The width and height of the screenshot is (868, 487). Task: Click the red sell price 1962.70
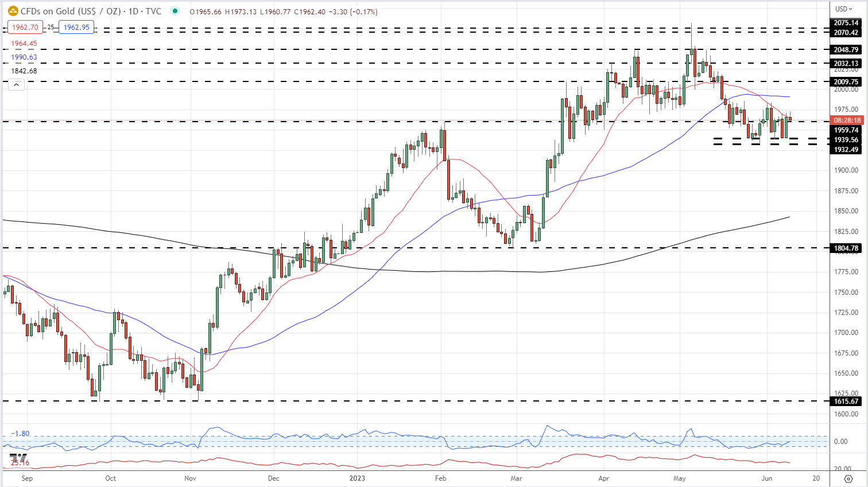26,27
